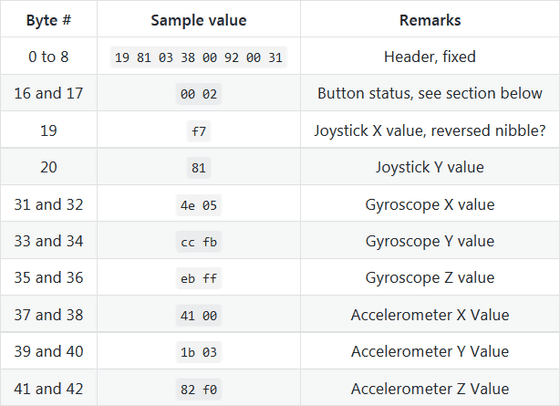The height and width of the screenshot is (406, 560).
Task: Click the 81 joystick Y sample value
Action: (x=199, y=167)
